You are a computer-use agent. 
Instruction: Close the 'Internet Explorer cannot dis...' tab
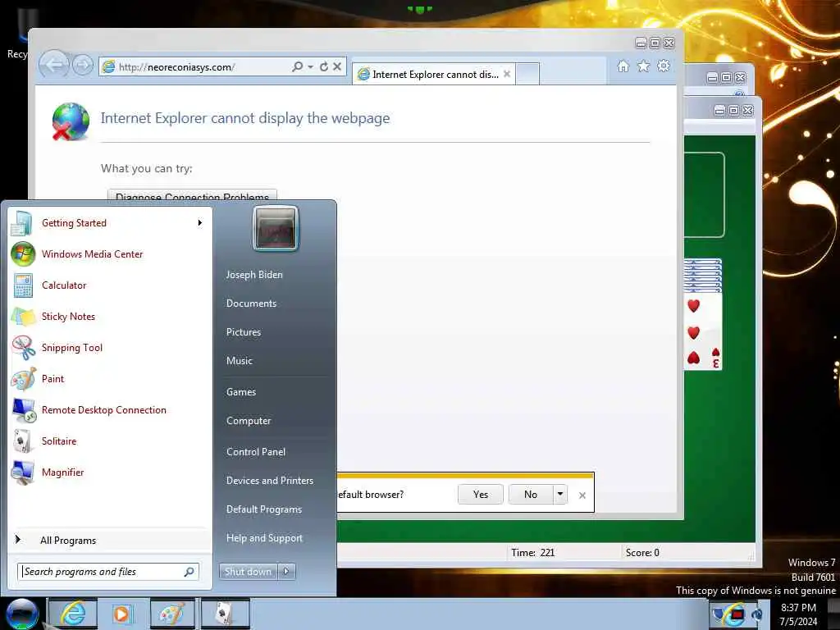(507, 74)
